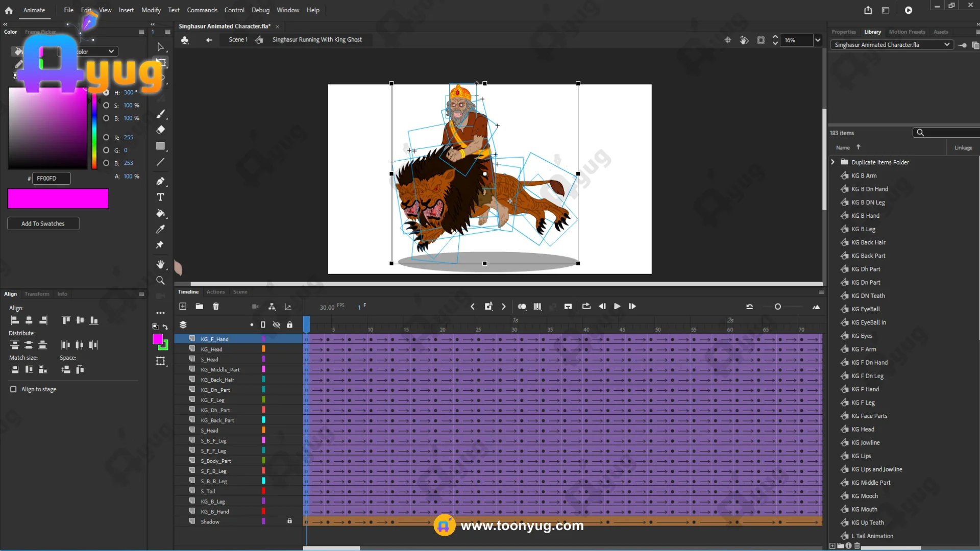
Task: Select the Text tool in the toolbar
Action: tap(160, 197)
